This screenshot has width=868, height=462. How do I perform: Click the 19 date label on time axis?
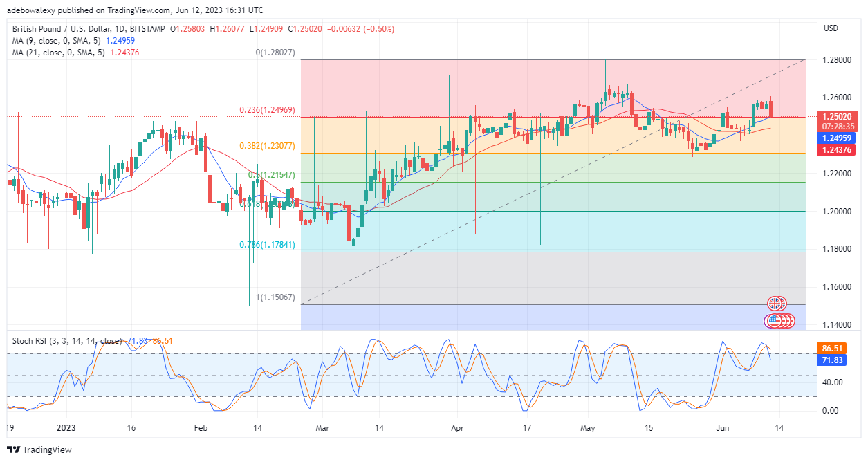10,428
